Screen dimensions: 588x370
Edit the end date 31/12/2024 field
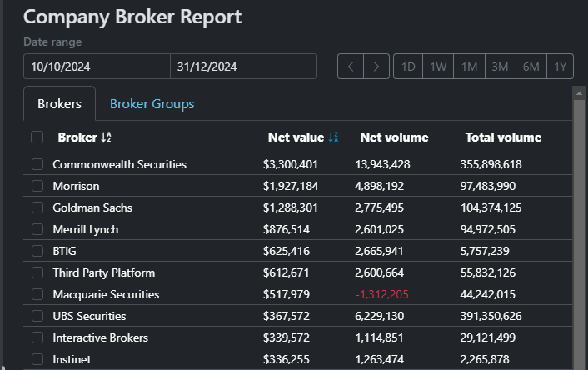[243, 67]
